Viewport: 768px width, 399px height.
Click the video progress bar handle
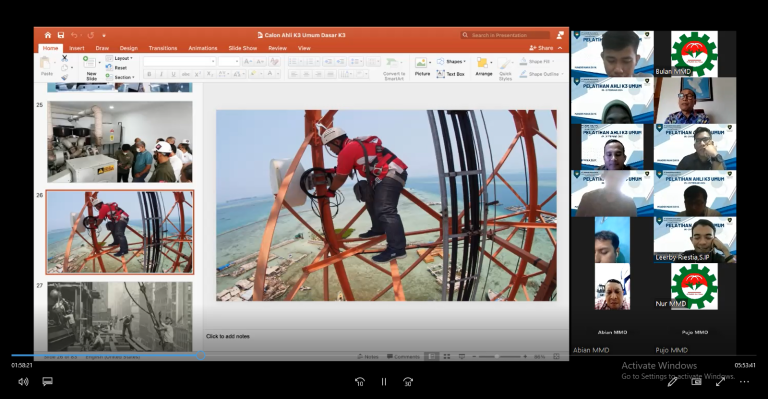(201, 355)
